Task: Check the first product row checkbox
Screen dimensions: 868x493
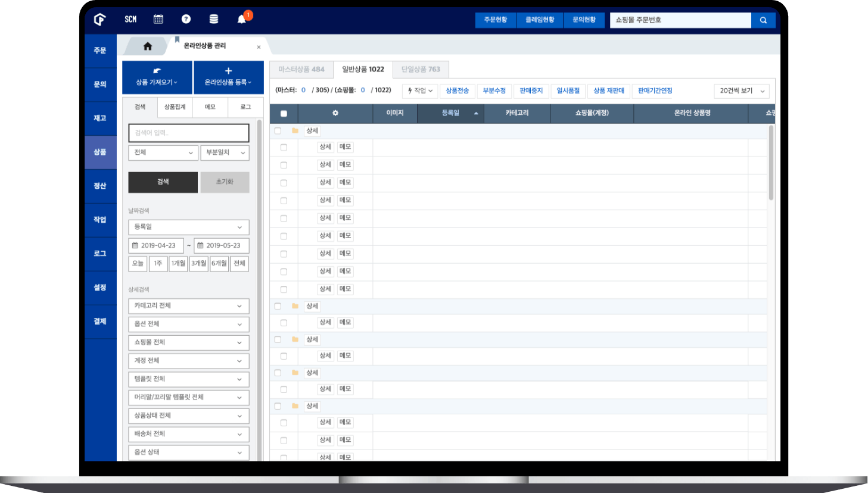Action: [x=284, y=147]
